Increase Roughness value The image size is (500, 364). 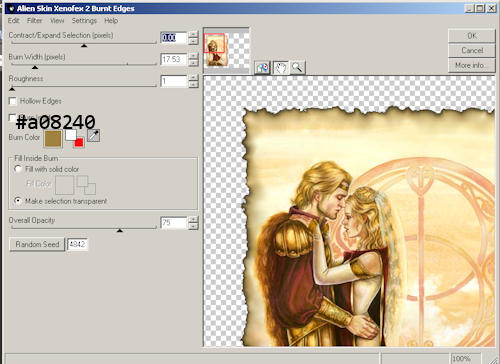click(193, 78)
